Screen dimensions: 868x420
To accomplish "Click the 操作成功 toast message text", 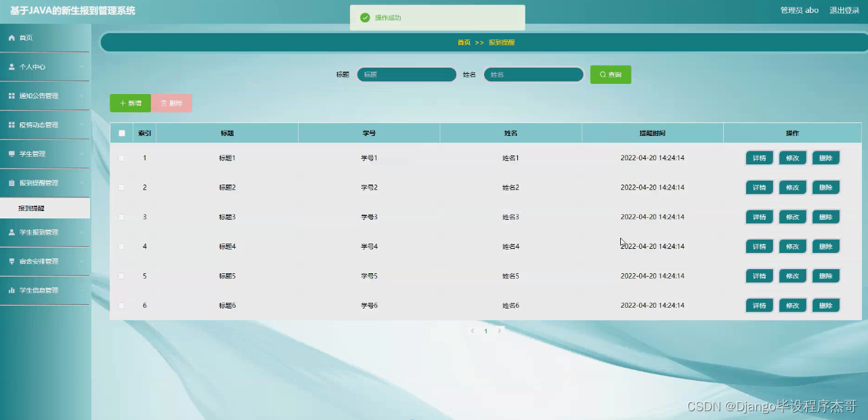I will (x=388, y=18).
